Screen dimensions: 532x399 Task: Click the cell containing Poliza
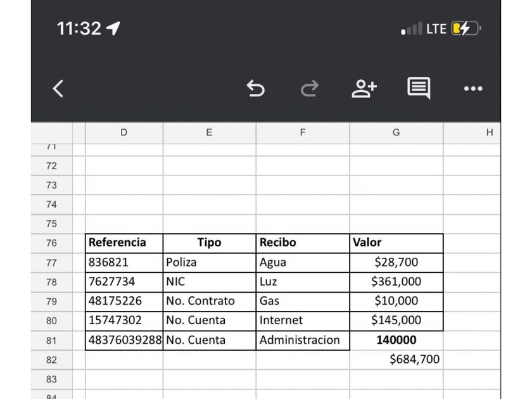coord(209,262)
